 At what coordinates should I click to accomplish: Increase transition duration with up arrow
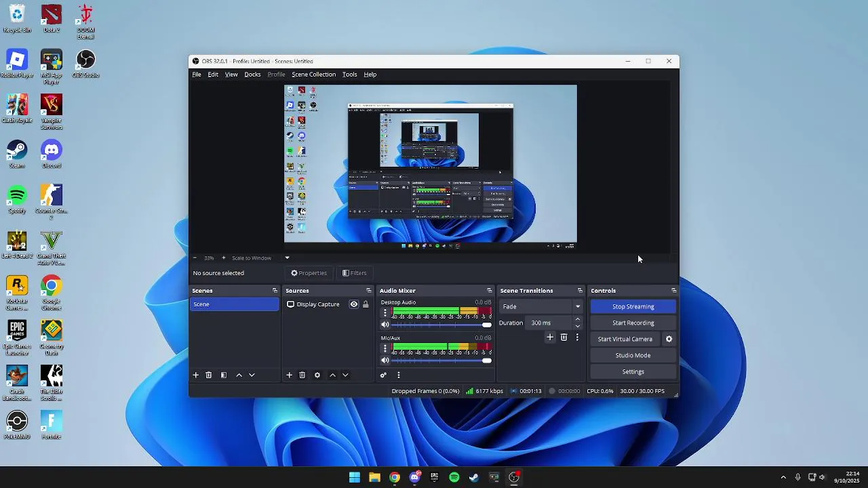tap(578, 319)
